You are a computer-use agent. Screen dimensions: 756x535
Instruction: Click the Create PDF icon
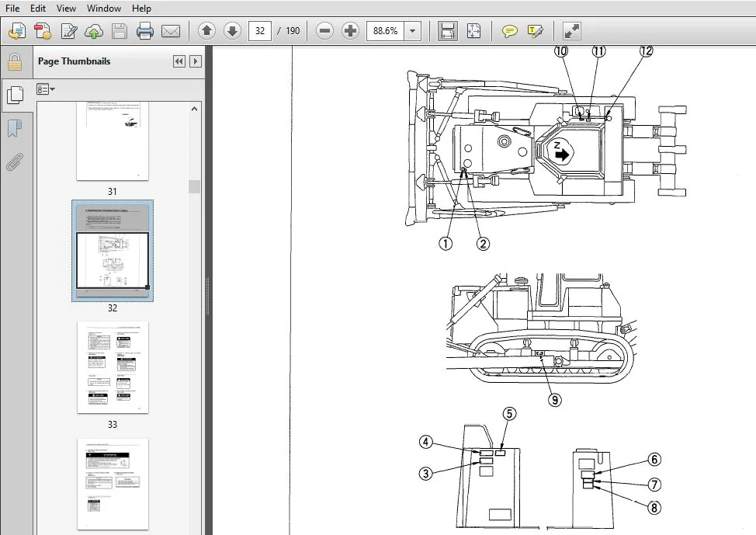[x=43, y=31]
